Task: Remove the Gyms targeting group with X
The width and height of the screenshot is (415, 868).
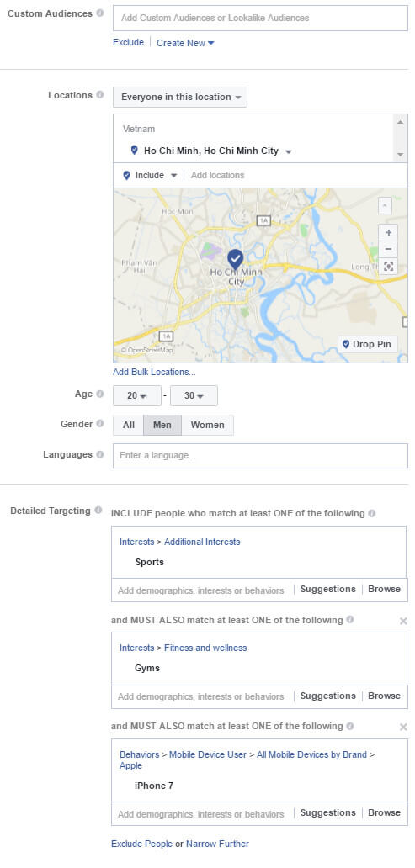Action: (x=403, y=621)
